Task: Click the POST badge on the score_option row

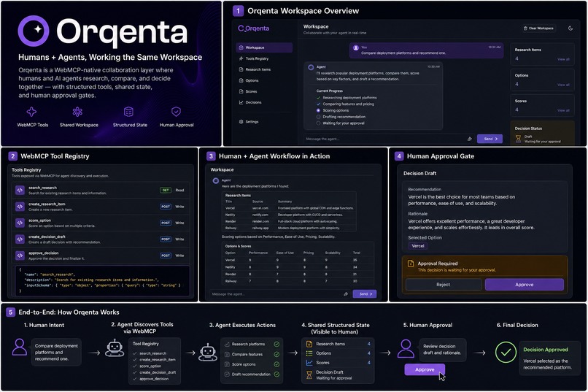Action: click(x=166, y=223)
